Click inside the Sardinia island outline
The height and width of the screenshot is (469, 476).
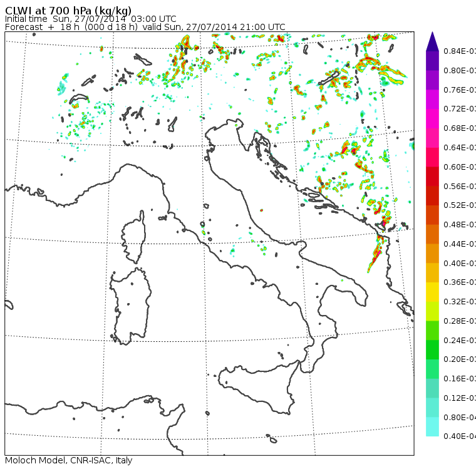pyautogui.click(x=130, y=307)
